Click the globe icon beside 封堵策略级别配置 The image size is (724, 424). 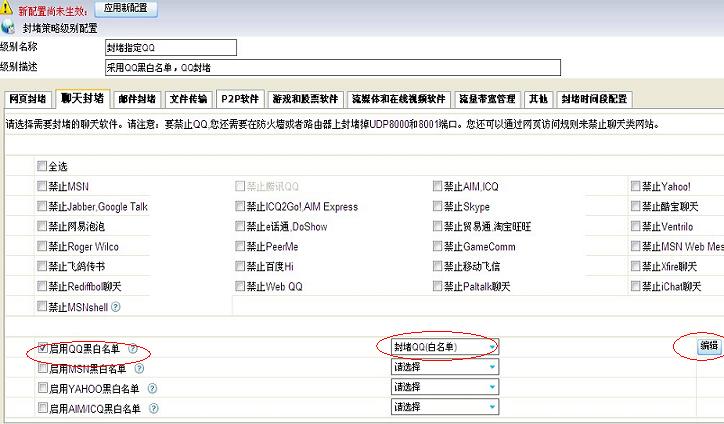[x=9, y=28]
